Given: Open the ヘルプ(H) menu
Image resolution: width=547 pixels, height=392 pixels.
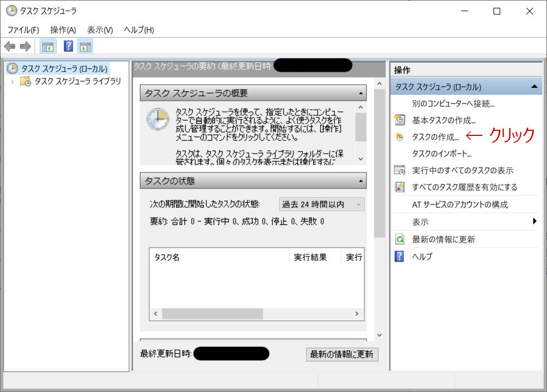Looking at the screenshot, I should (139, 30).
